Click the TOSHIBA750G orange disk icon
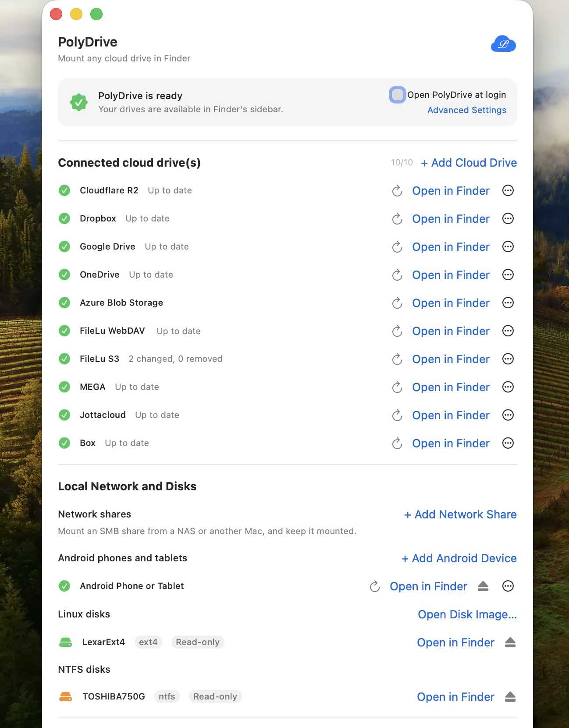Image resolution: width=569 pixels, height=728 pixels. (66, 696)
